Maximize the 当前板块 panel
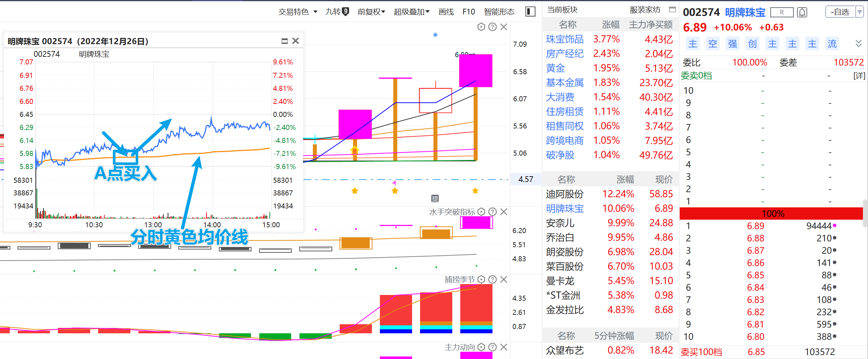 [672, 9]
